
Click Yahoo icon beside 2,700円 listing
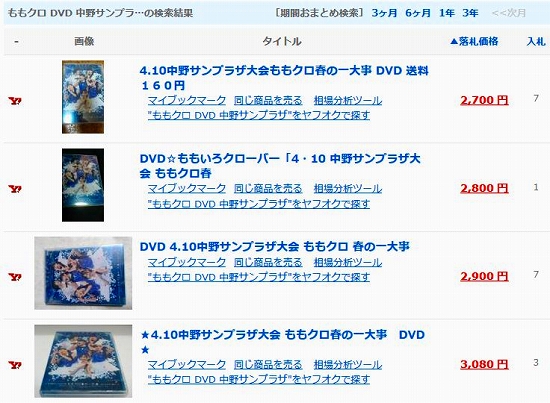tap(15, 101)
